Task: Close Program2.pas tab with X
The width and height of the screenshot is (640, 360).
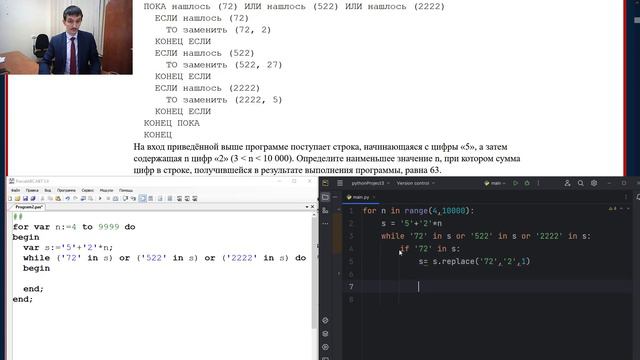Action: click(313, 207)
